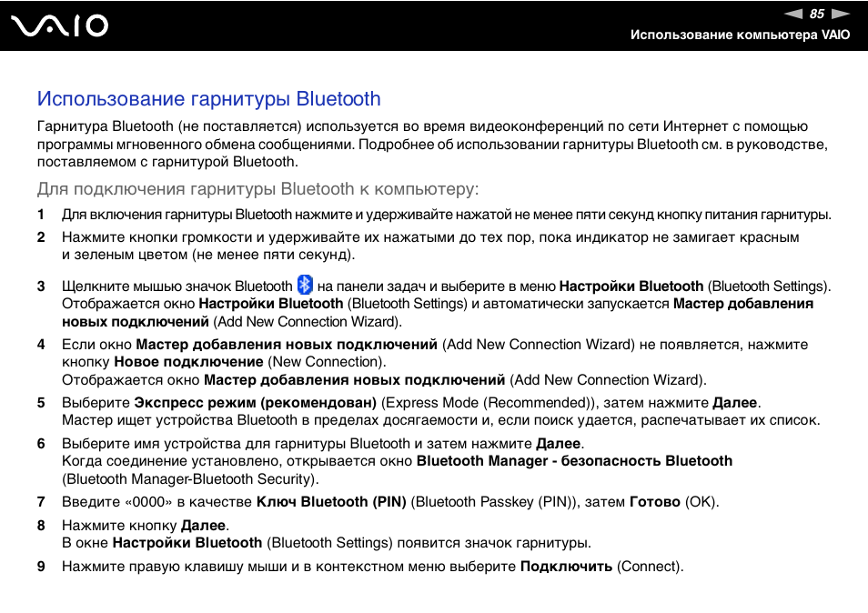This screenshot has height=613, width=868.
Task: Click step number 1 in the list
Action: [41, 214]
